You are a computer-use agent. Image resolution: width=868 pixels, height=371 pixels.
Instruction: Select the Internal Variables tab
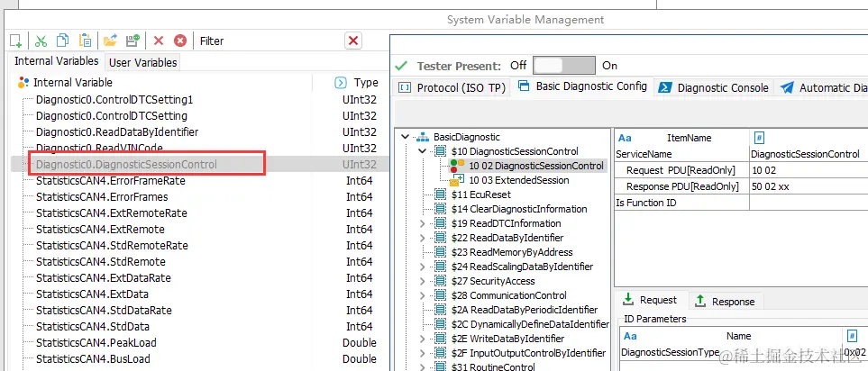[x=57, y=61]
